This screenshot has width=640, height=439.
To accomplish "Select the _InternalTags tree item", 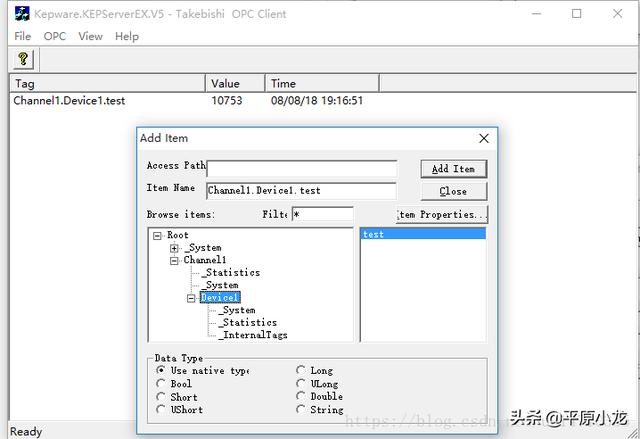I will (253, 335).
